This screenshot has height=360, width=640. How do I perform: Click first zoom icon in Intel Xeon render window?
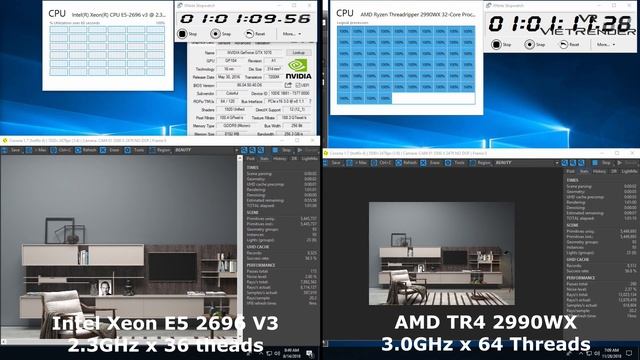click(x=244, y=150)
